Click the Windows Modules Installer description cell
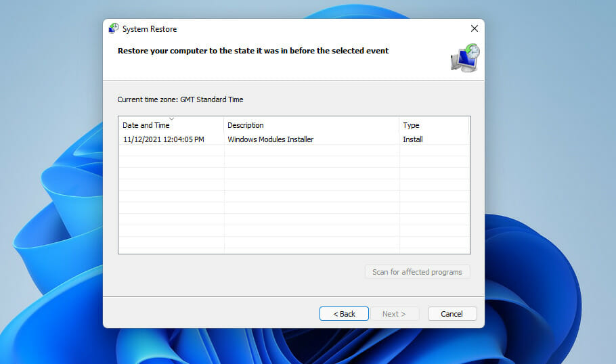The width and height of the screenshot is (616, 364). pyautogui.click(x=271, y=139)
